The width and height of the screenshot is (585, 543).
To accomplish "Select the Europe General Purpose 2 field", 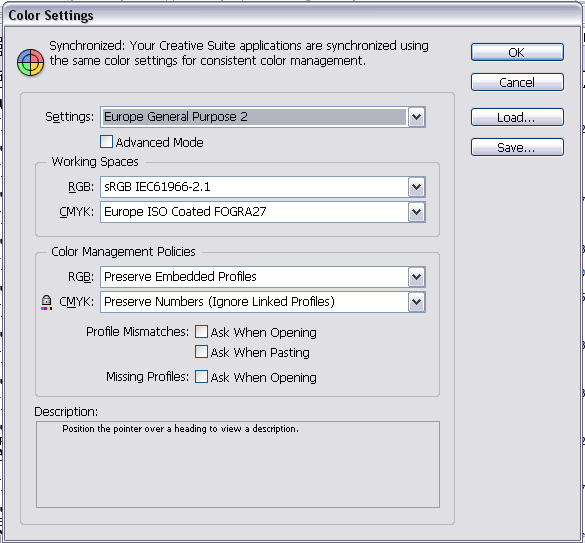I will 254,117.
